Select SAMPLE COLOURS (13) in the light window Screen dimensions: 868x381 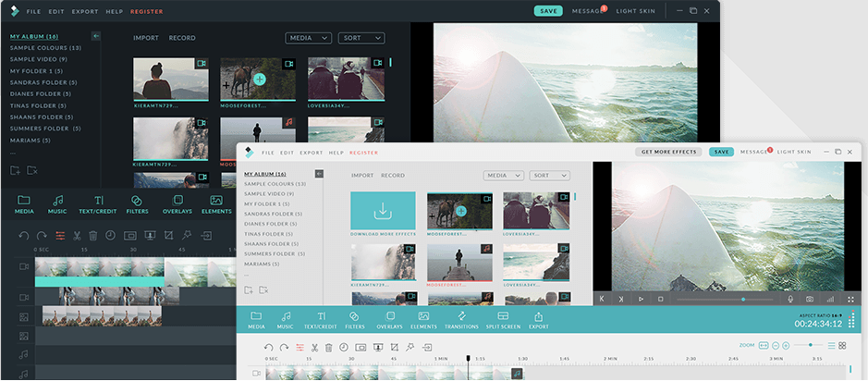point(275,184)
